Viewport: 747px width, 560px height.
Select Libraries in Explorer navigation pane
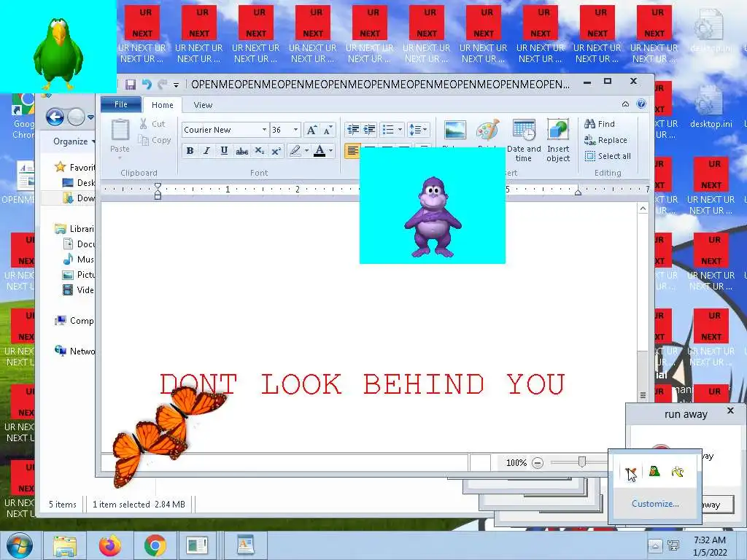75,228
